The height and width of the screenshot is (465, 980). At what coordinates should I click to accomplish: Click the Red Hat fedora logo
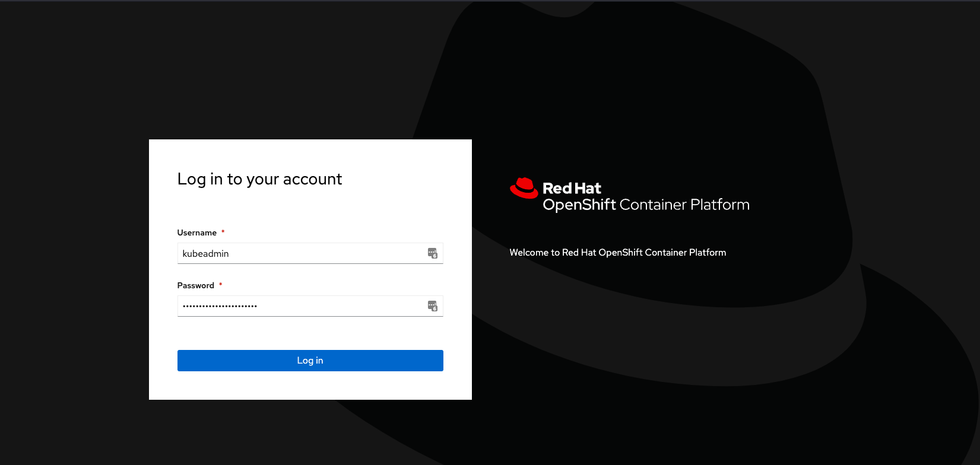tap(524, 188)
